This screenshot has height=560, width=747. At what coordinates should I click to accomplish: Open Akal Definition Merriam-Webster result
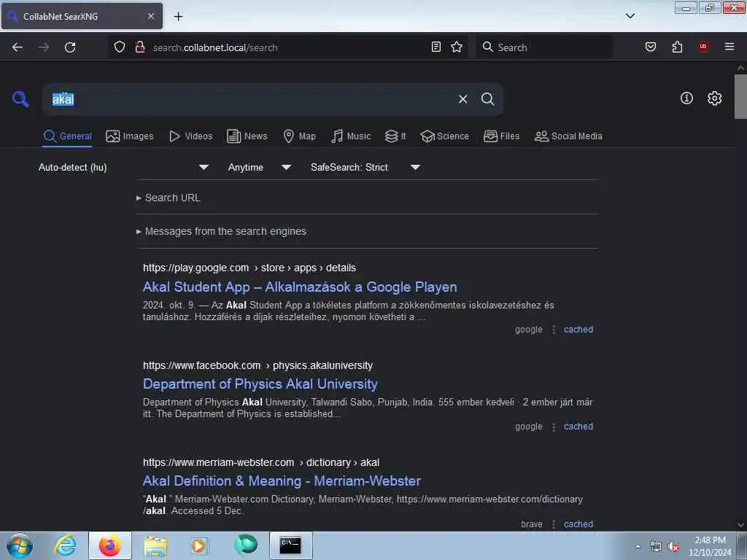click(282, 481)
